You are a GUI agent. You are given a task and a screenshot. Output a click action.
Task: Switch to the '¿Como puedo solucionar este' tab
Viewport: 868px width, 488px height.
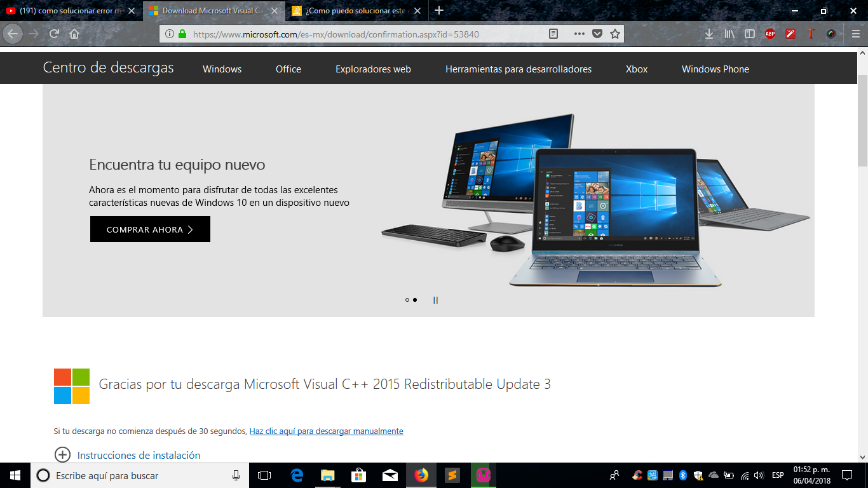[356, 11]
